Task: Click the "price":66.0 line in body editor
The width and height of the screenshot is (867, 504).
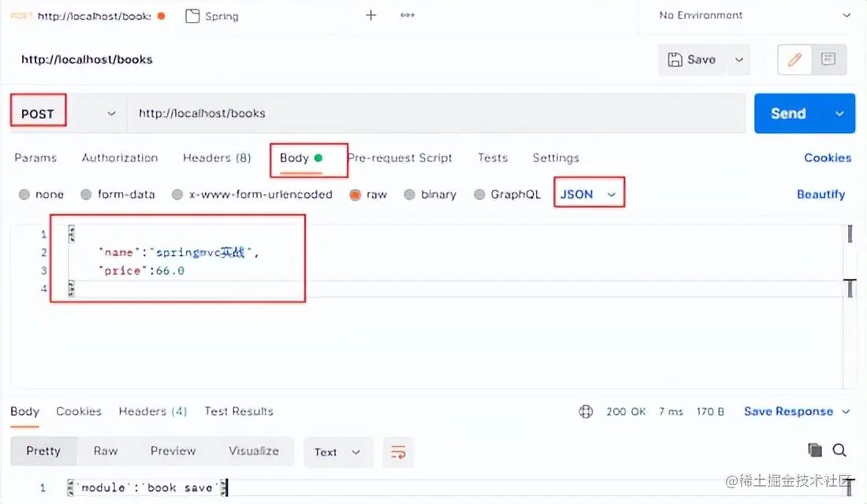Action: (x=142, y=271)
